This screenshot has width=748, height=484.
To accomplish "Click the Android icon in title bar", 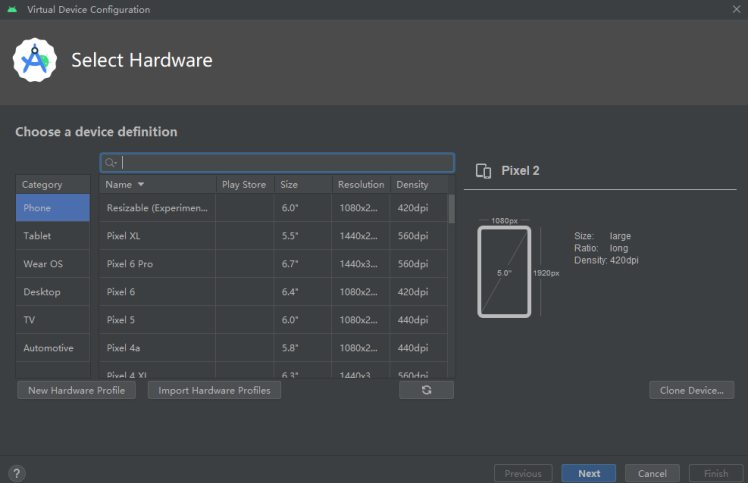I will pos(12,9).
